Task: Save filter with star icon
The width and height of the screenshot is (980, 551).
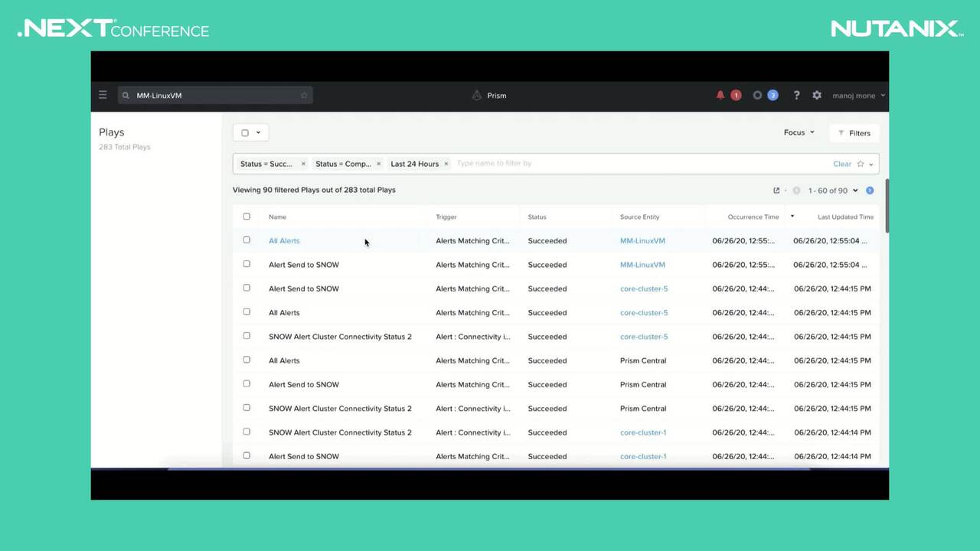Action: pos(861,164)
